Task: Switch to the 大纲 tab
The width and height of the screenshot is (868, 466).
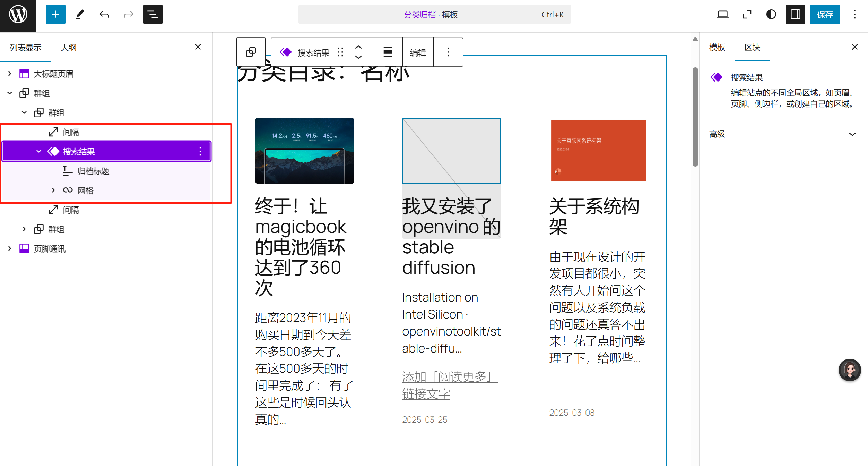Action: click(x=69, y=48)
